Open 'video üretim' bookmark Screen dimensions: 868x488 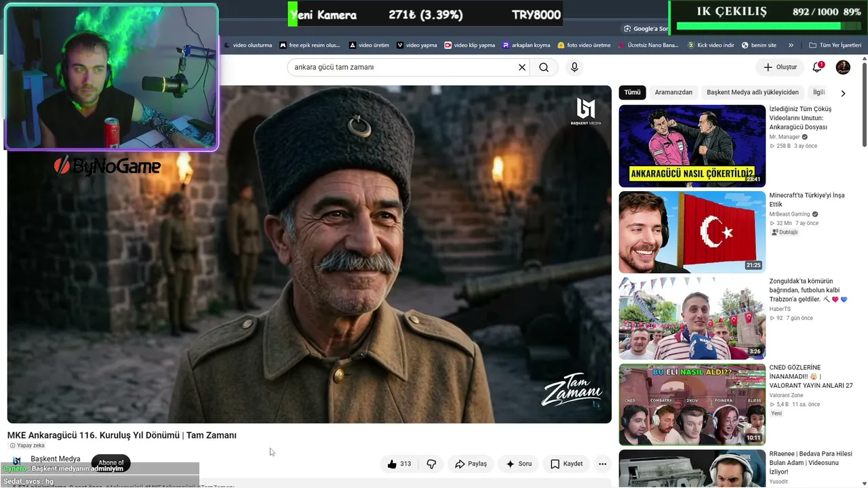(369, 45)
